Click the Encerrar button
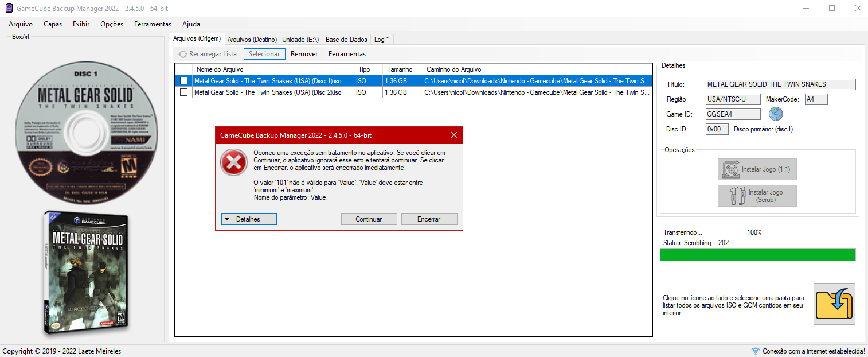The width and height of the screenshot is (868, 357). [x=429, y=219]
